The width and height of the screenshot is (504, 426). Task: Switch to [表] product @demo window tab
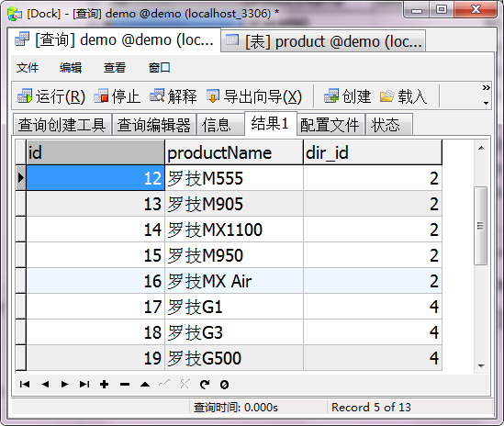coord(323,41)
